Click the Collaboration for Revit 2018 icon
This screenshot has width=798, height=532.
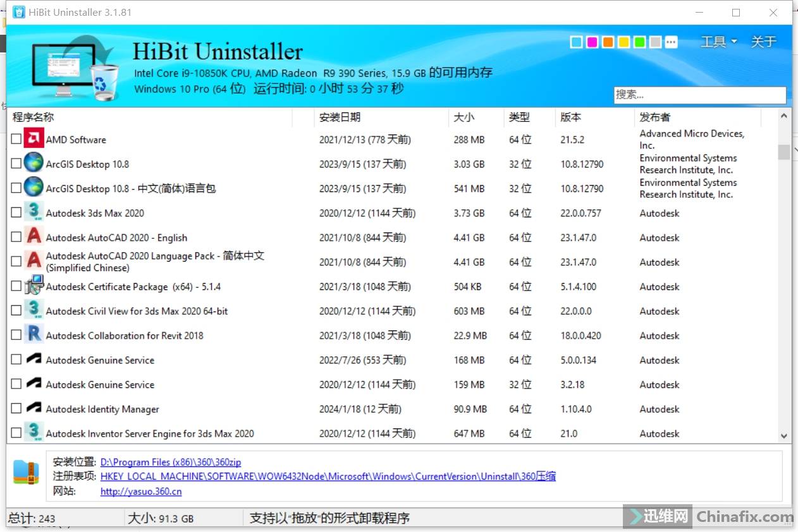(x=34, y=335)
